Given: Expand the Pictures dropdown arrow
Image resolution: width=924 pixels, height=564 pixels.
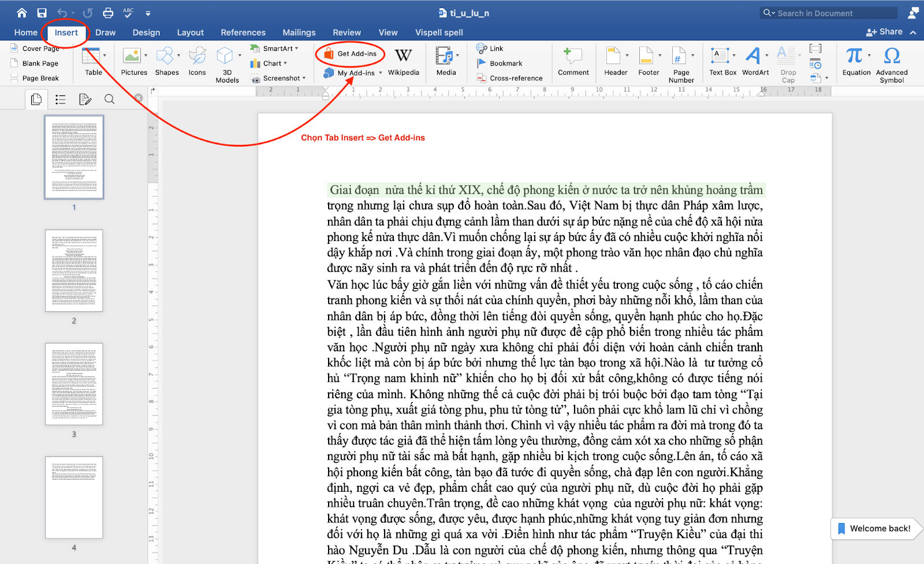Looking at the screenshot, I should click(146, 55).
